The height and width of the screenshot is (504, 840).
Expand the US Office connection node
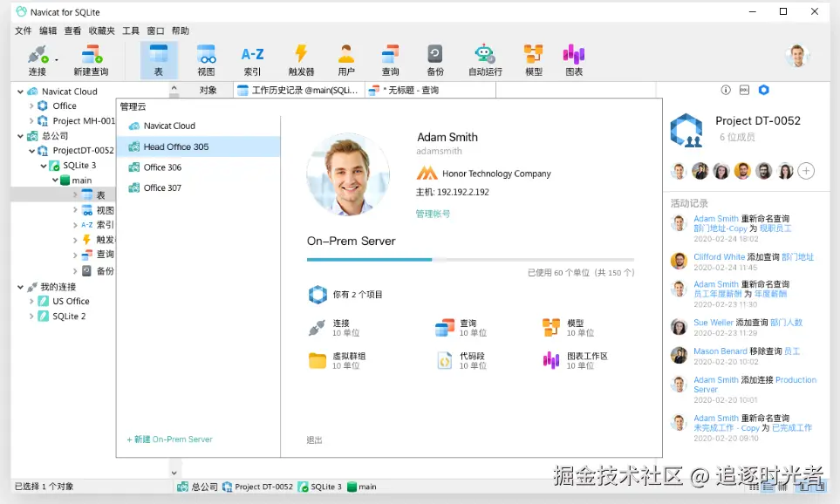pyautogui.click(x=31, y=302)
